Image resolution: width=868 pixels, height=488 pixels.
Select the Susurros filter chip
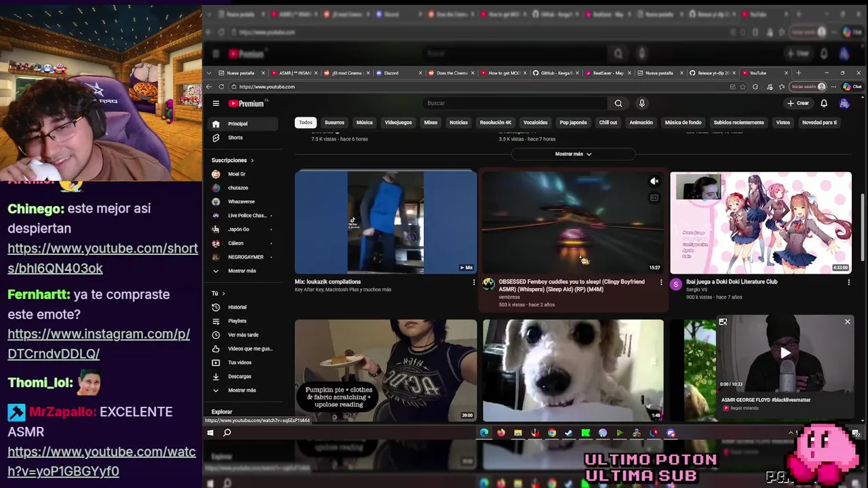click(x=334, y=123)
